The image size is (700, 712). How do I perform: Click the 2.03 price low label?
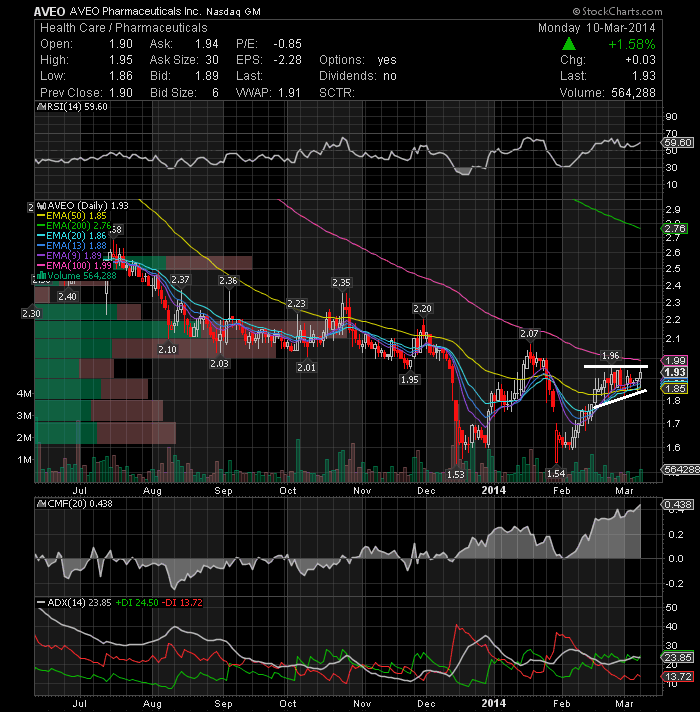point(219,364)
